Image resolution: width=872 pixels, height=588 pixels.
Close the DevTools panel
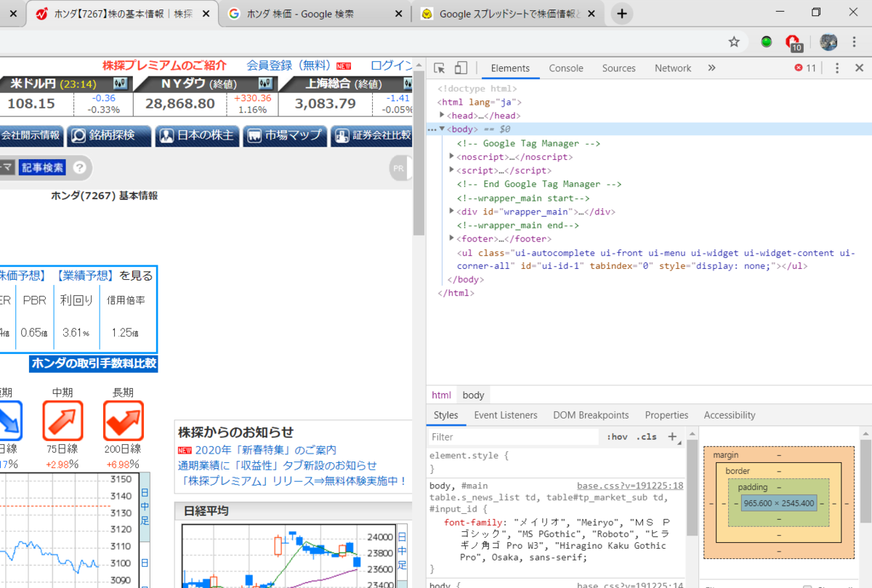[x=859, y=68]
